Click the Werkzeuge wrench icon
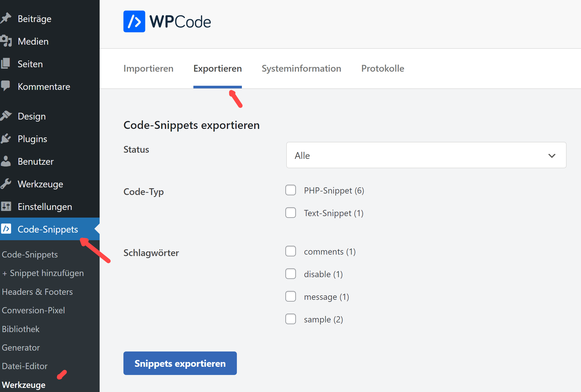 [6, 184]
